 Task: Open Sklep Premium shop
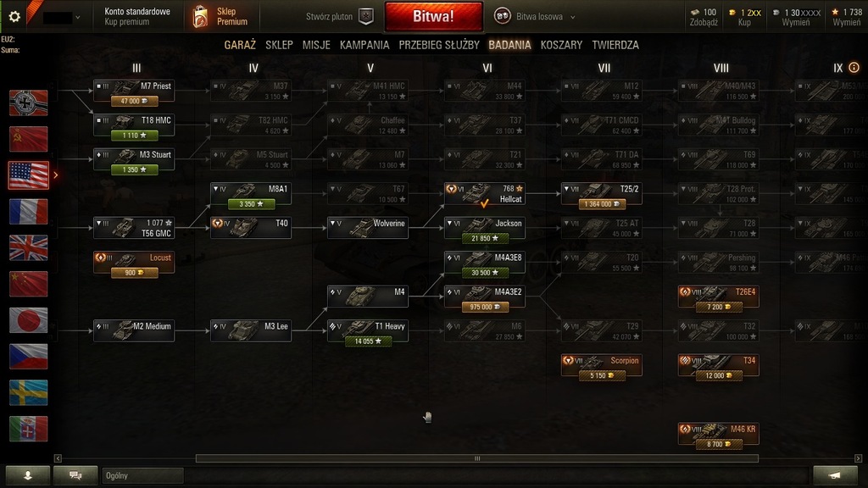click(x=220, y=17)
